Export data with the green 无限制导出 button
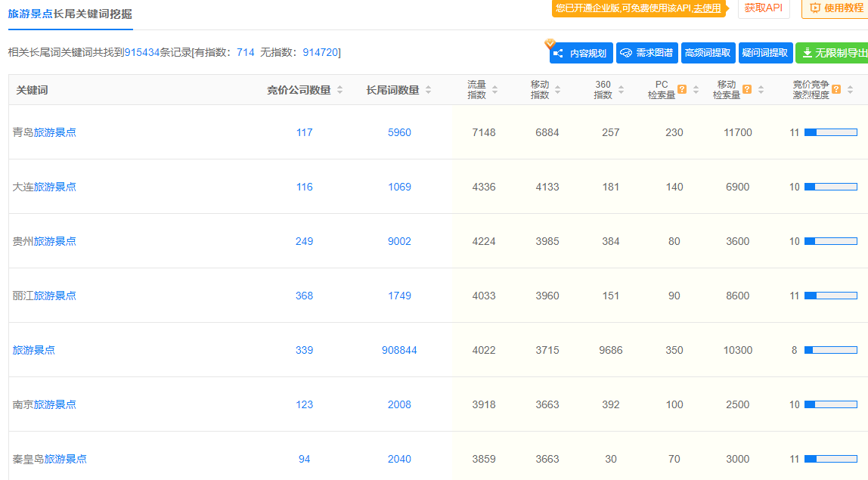The width and height of the screenshot is (868, 480). coord(833,53)
